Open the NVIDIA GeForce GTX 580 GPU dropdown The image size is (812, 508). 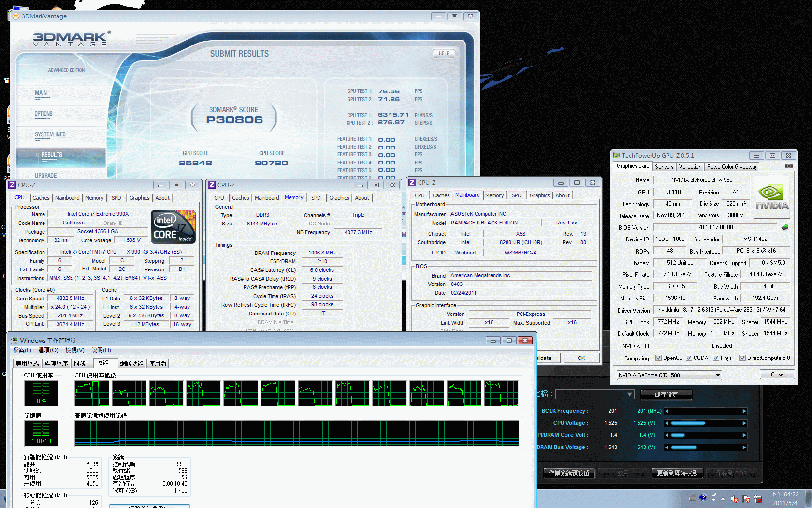tap(669, 375)
